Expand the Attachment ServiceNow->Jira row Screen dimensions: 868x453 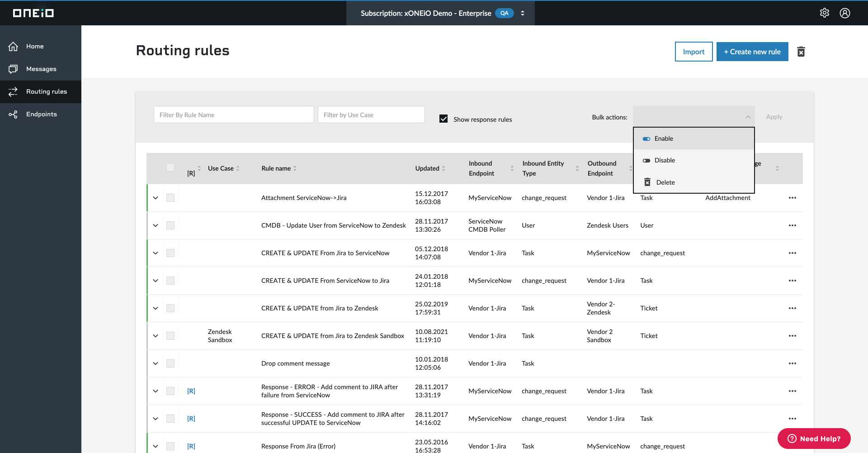click(156, 198)
